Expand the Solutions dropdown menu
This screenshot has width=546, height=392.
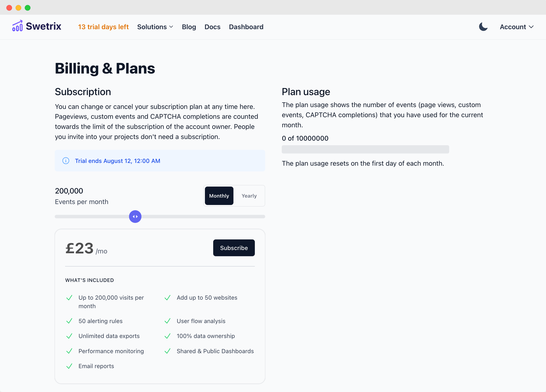(155, 27)
